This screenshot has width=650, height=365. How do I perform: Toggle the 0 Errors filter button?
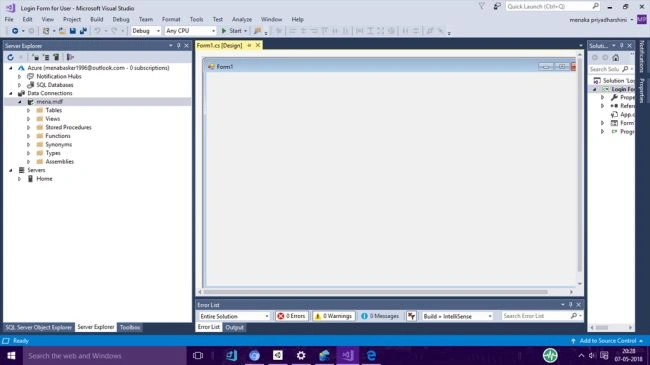[x=291, y=316]
